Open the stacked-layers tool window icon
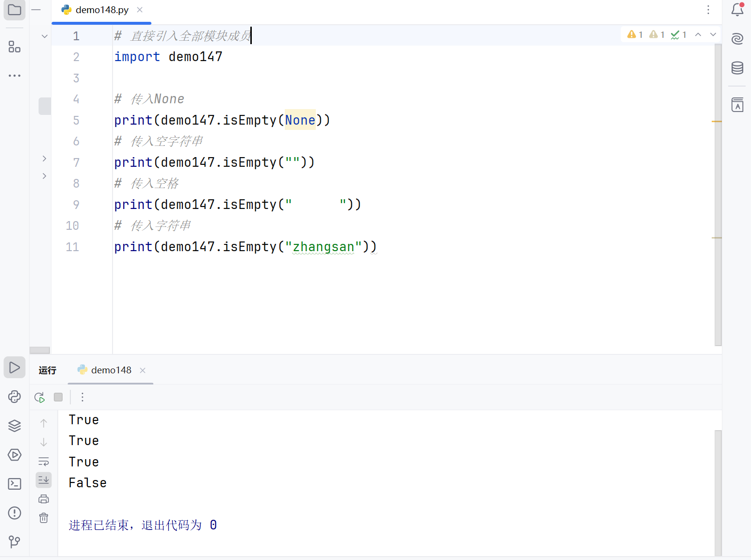Image resolution: width=751 pixels, height=560 pixels. [x=15, y=426]
